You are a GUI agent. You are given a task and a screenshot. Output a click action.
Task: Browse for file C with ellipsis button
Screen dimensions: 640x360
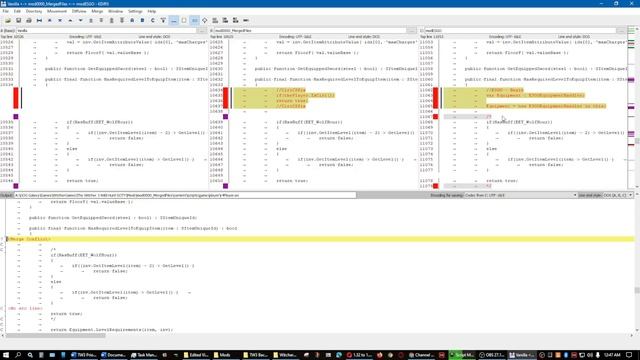621,31
